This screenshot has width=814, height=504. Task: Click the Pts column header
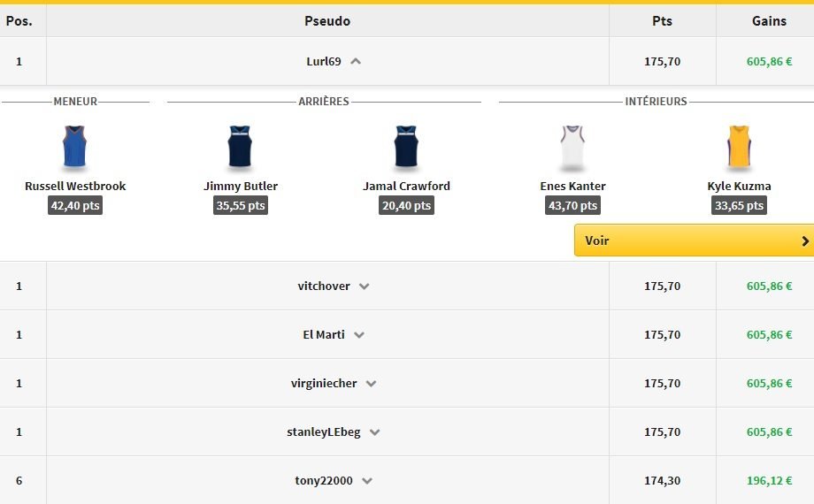(662, 21)
